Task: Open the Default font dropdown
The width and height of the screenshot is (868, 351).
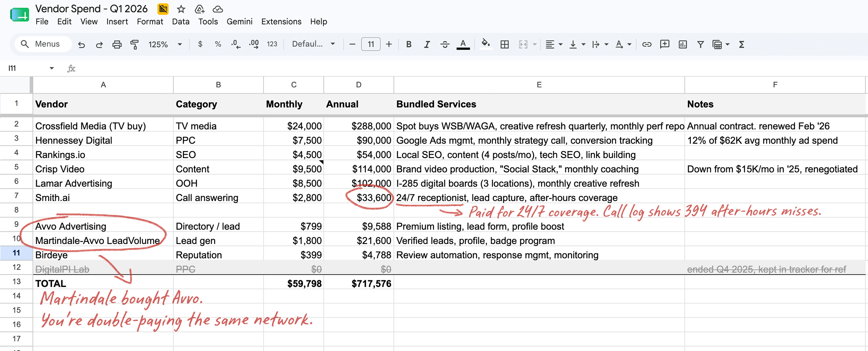Action: coord(313,44)
